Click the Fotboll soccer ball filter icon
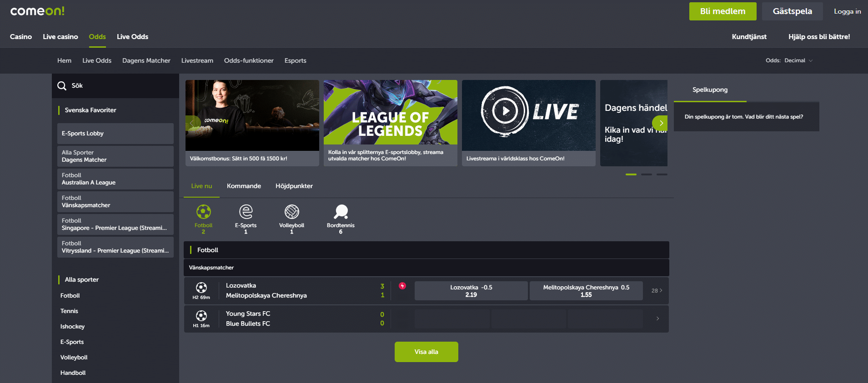 (x=203, y=212)
